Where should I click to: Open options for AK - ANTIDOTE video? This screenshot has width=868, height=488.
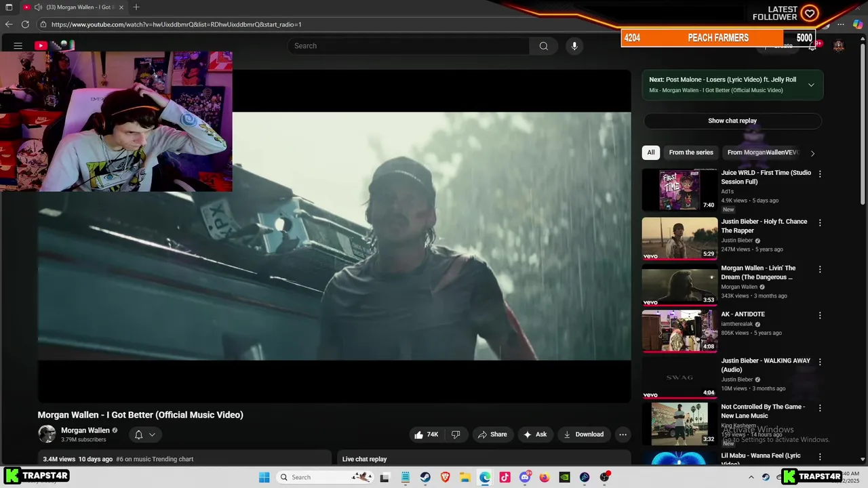820,315
